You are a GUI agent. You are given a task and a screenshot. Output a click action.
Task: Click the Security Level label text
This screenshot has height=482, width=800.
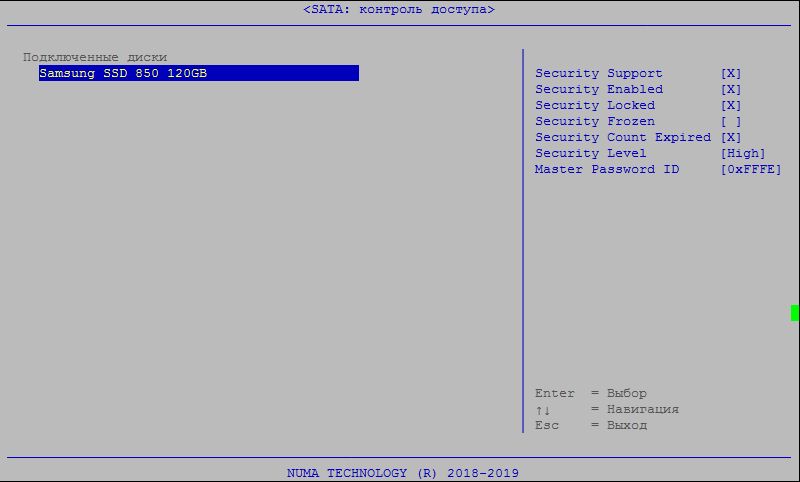(x=591, y=154)
